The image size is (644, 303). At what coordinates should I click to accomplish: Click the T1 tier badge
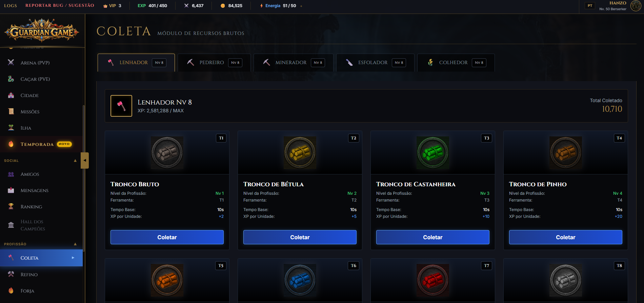click(221, 138)
